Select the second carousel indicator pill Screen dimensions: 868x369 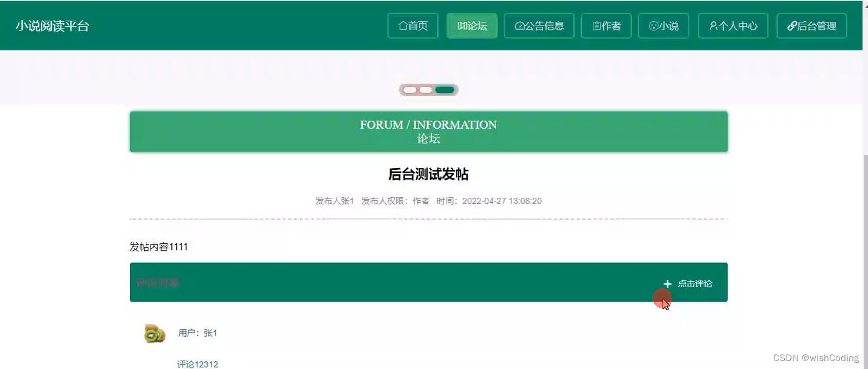coord(425,89)
